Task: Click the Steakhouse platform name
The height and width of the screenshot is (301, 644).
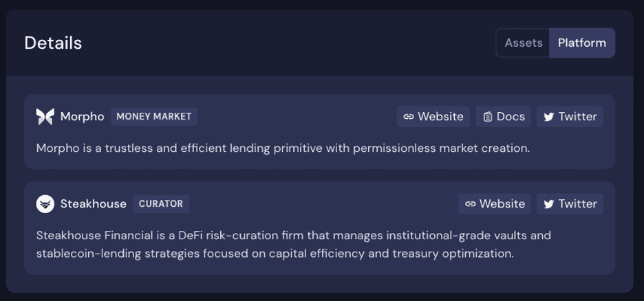Action: [94, 204]
